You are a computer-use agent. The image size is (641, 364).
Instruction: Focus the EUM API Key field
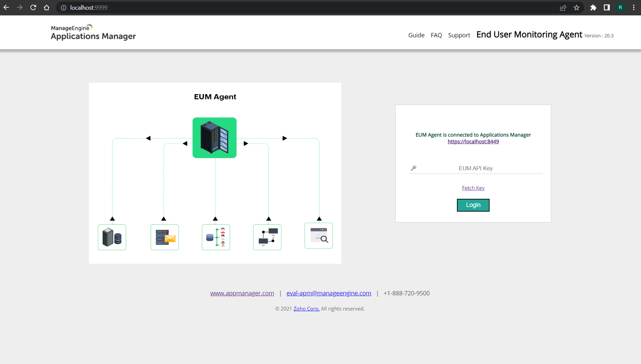coord(475,168)
